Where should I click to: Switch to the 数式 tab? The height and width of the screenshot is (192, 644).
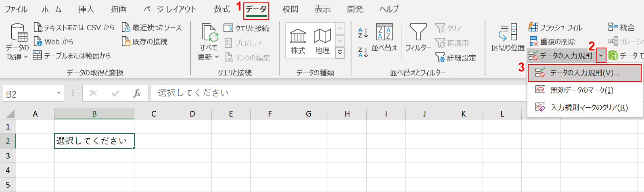point(222,9)
